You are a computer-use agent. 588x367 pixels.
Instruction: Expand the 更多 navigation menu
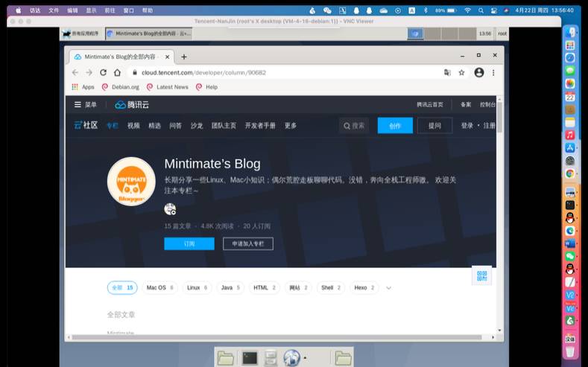click(291, 126)
